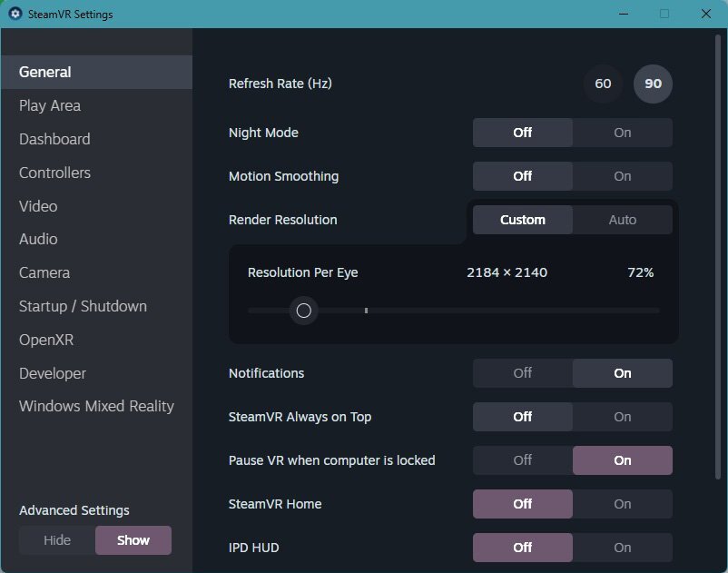Switch to the OpenXR settings

tap(96, 340)
